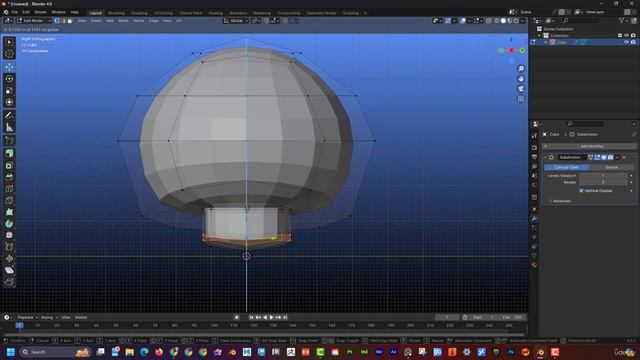
Task: Select the Knife tool
Action: click(x=9, y=200)
